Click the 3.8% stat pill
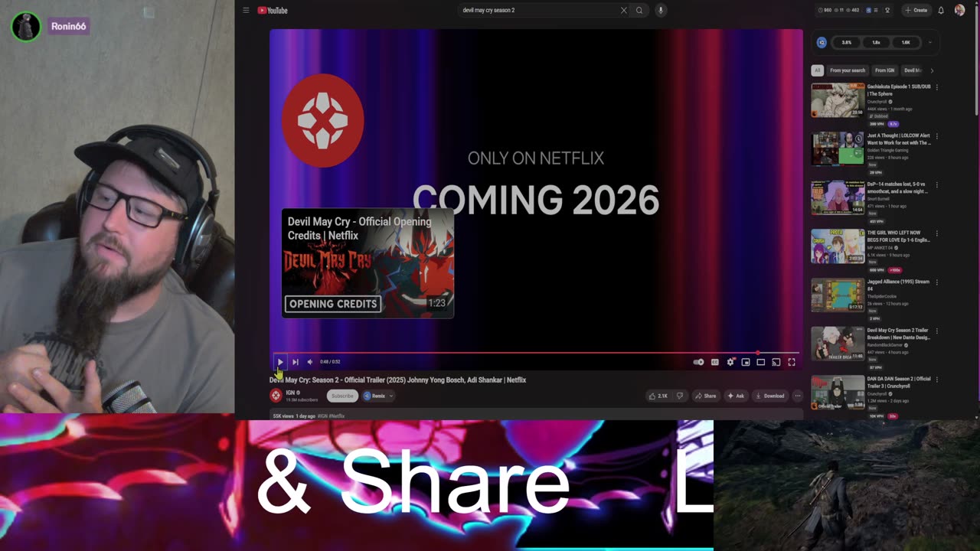 [847, 42]
